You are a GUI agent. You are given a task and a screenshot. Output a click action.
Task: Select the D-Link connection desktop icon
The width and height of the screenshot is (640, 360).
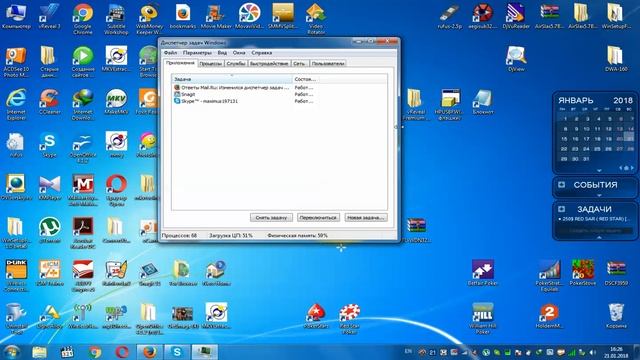16,276
